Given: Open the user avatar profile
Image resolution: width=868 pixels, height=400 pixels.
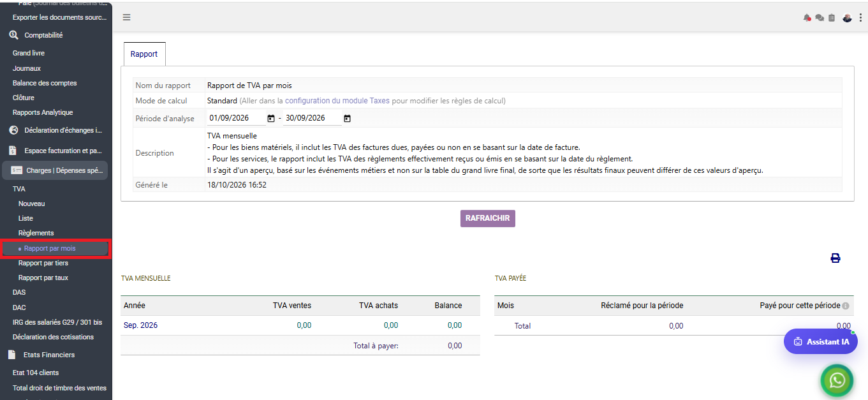Looking at the screenshot, I should pos(847,18).
